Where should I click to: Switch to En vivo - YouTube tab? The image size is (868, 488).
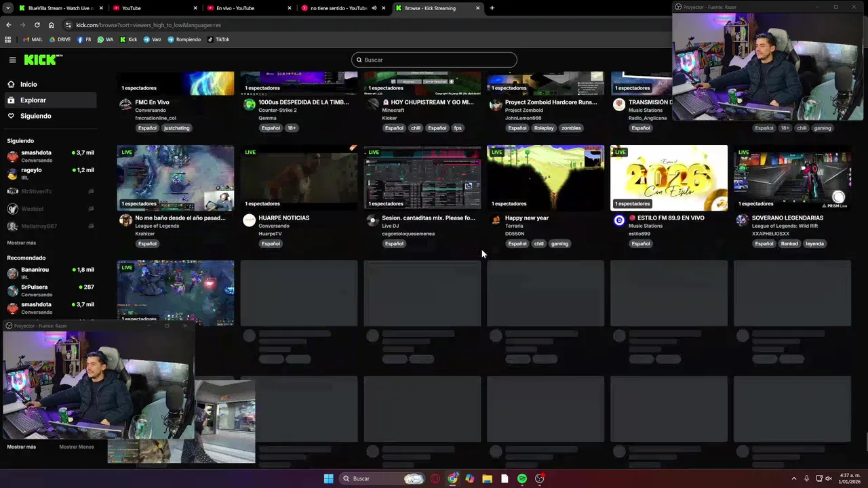[248, 8]
